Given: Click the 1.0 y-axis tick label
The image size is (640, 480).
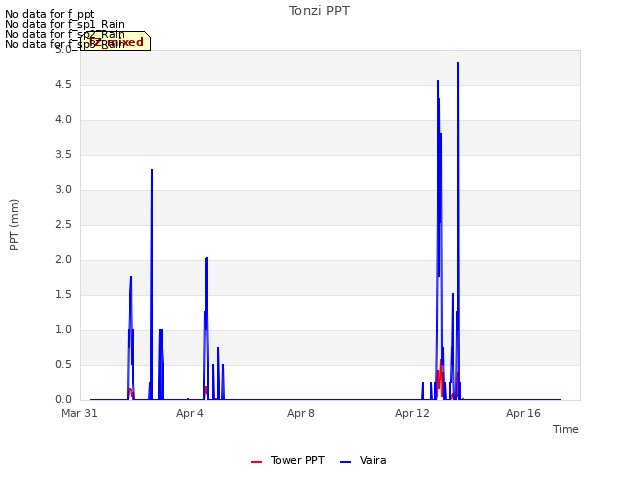Looking at the screenshot, I should (63, 330).
